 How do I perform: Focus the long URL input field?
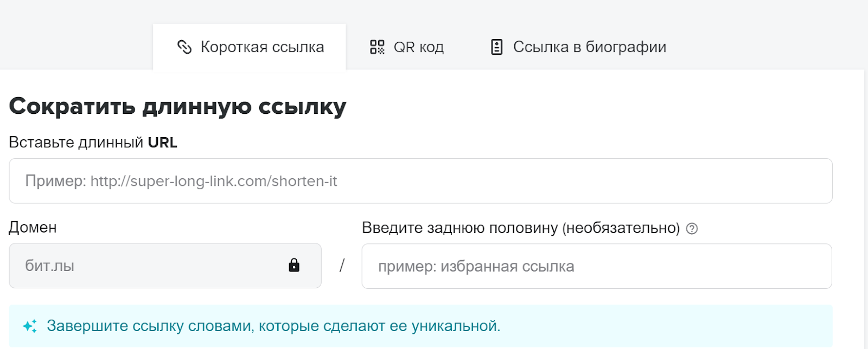[420, 181]
